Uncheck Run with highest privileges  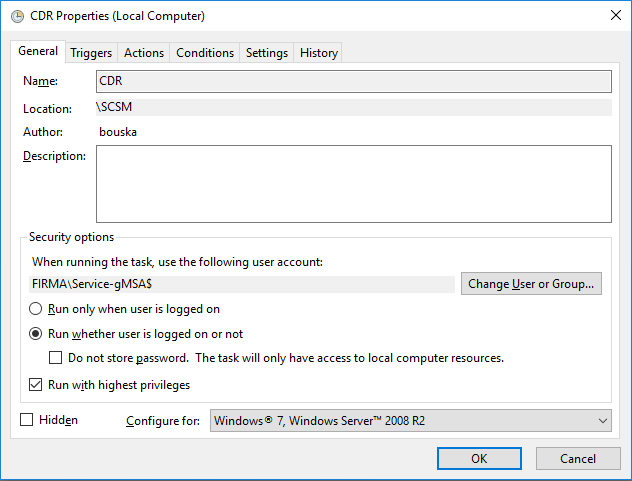coord(37,385)
